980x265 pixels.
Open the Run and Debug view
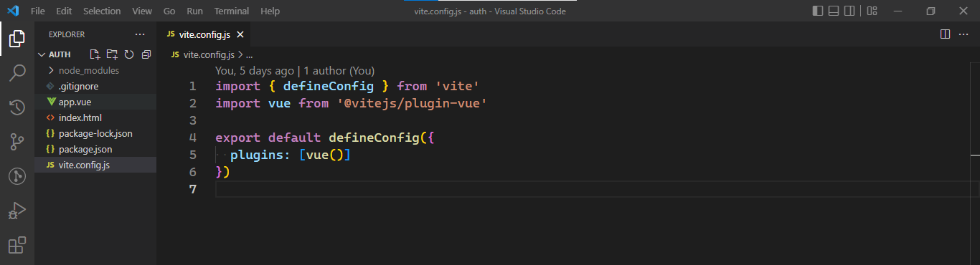coord(17,211)
